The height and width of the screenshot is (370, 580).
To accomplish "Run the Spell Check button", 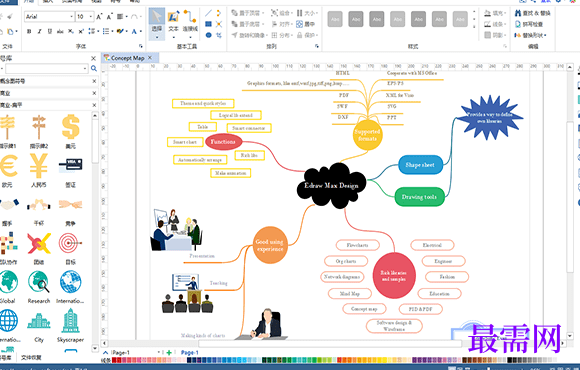I will click(529, 24).
